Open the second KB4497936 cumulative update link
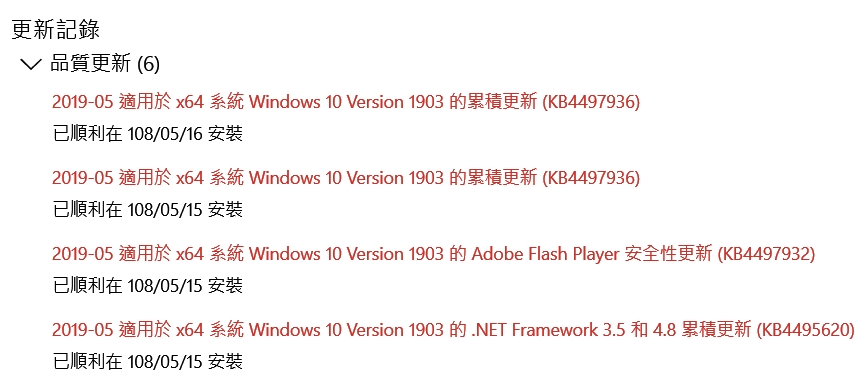The height and width of the screenshot is (391, 864). click(x=345, y=178)
